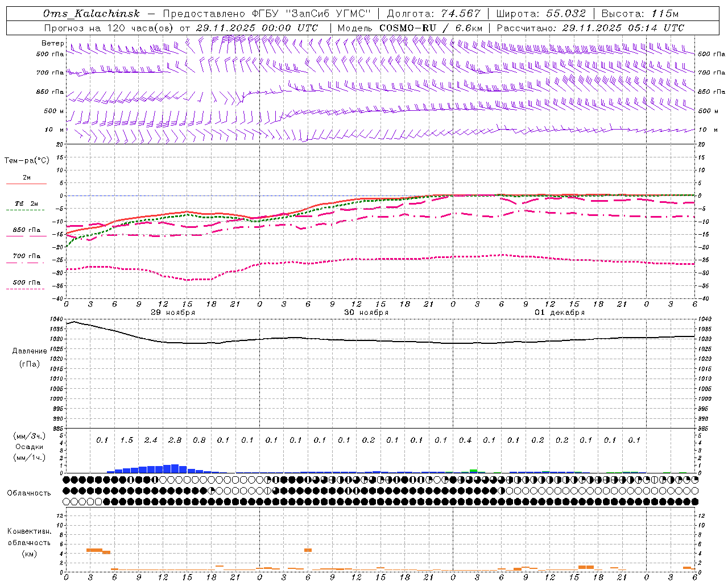Click Рассчитано: 29.11.2025 05:14 UTC

click(590, 28)
